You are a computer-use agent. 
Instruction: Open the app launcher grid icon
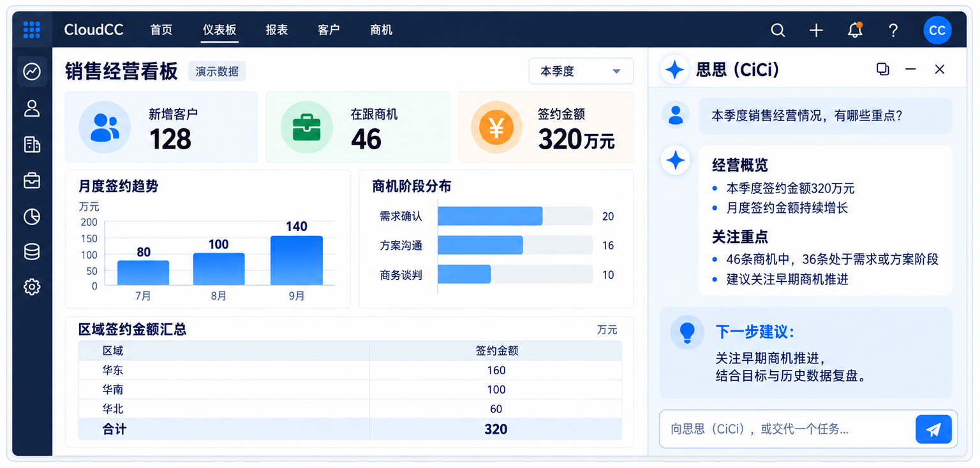(31, 29)
